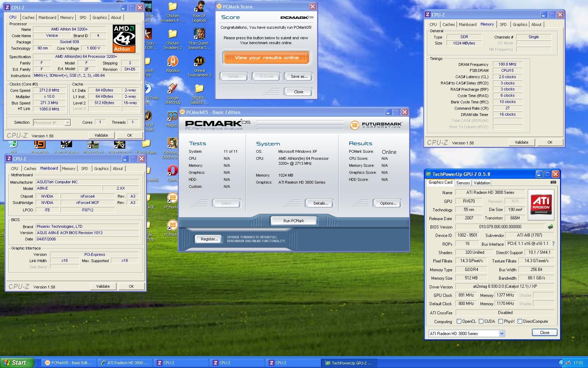Click the GPU-Z BIOS save chip icon
588x368 pixels.
coord(551,227)
